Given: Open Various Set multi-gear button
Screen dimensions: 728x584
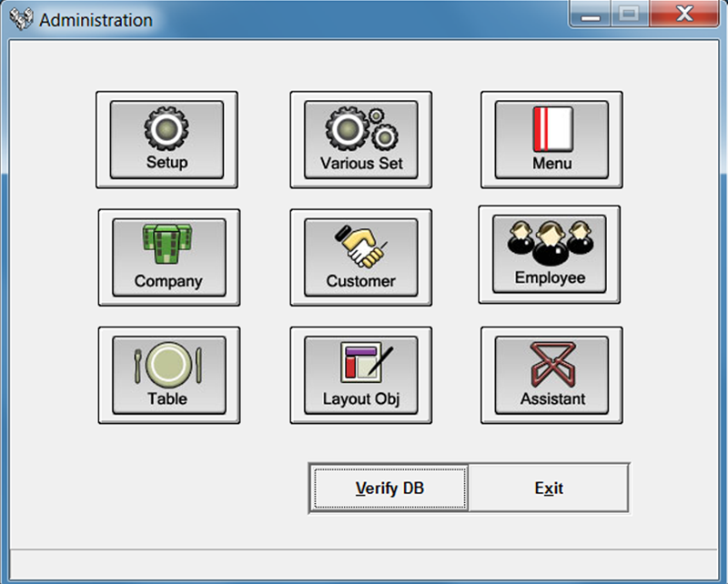Looking at the screenshot, I should click(x=360, y=140).
